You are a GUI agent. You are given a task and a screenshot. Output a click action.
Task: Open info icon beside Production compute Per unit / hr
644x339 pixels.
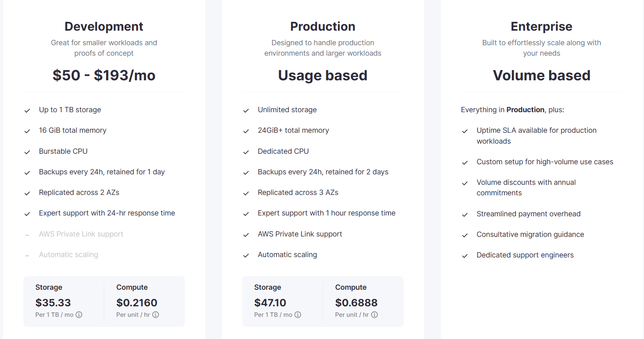tap(374, 315)
